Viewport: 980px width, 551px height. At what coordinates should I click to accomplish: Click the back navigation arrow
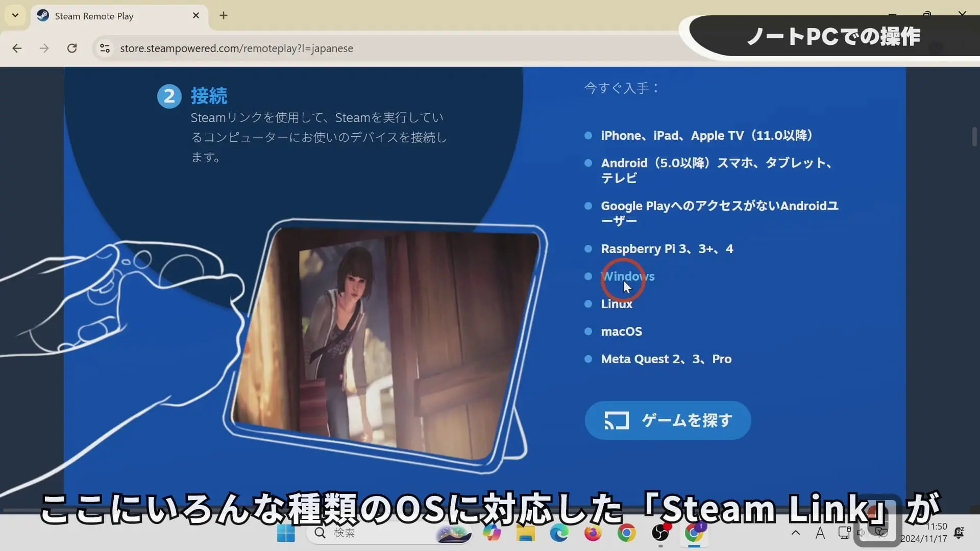tap(17, 48)
